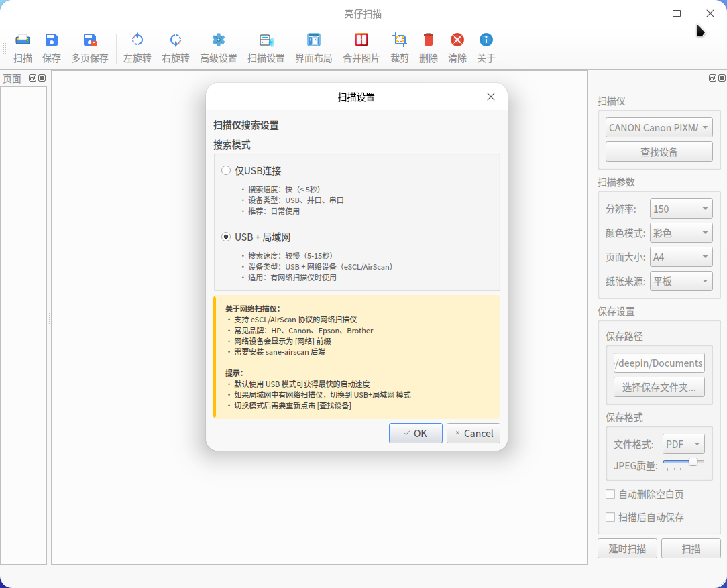This screenshot has width=727, height=588.
Task: Click the 保存 save icon
Action: point(52,40)
